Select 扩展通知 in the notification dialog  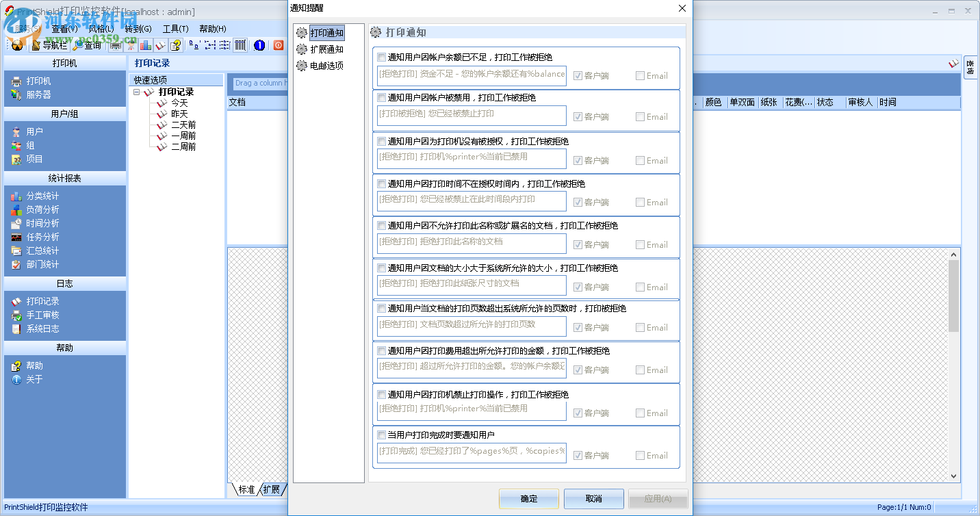pyautogui.click(x=326, y=49)
